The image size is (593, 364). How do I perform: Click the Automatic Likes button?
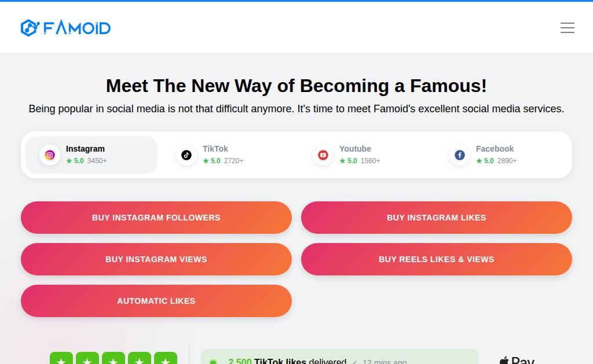[156, 301]
